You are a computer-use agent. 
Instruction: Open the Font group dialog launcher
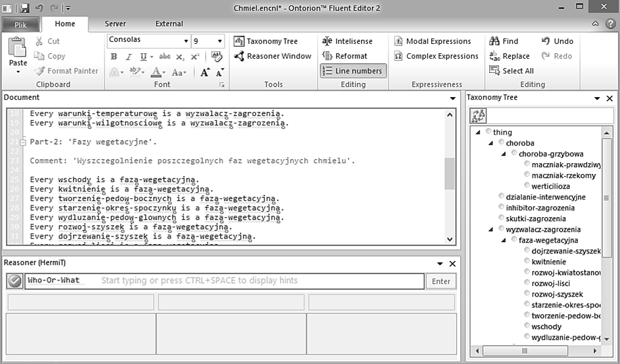pos(222,84)
